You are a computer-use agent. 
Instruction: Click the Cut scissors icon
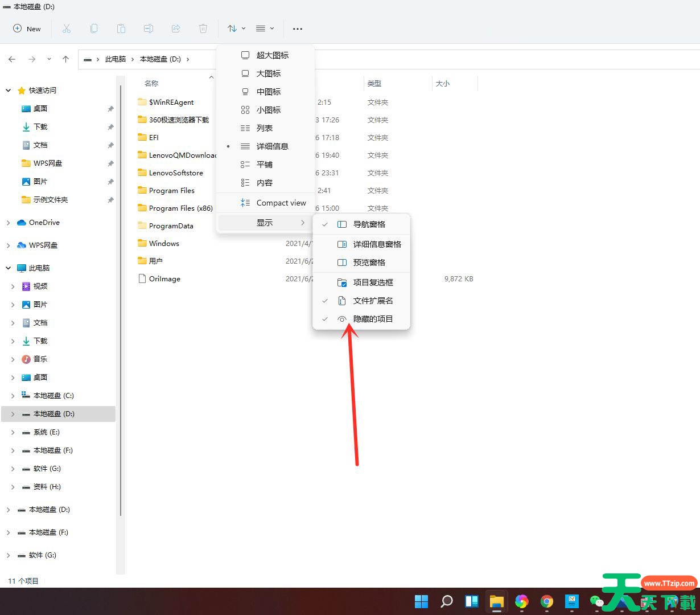[67, 28]
